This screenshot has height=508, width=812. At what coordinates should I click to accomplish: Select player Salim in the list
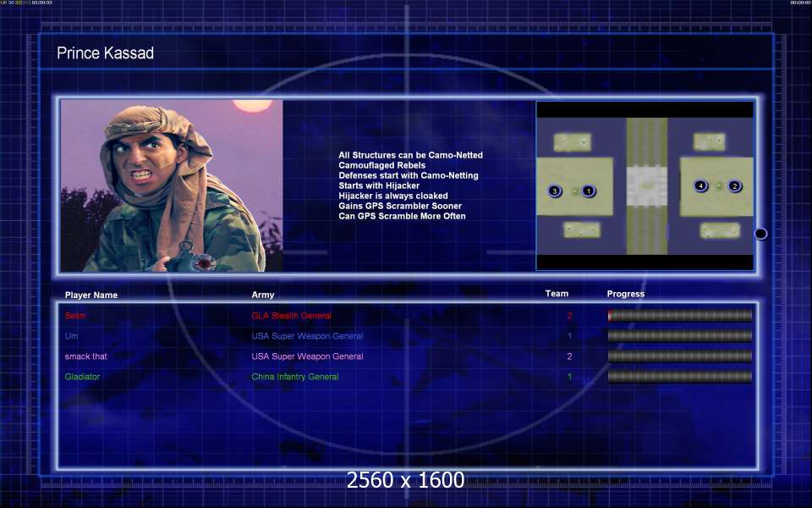pos(75,316)
